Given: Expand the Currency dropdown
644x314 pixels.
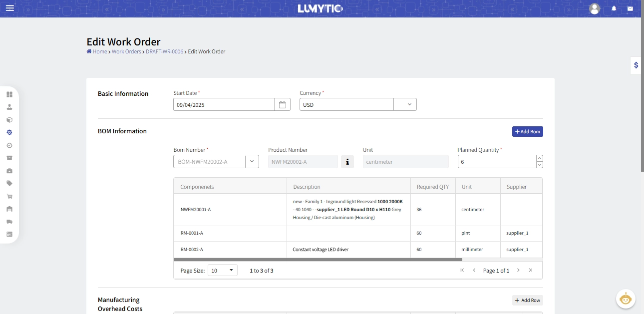Looking at the screenshot, I should click(409, 104).
